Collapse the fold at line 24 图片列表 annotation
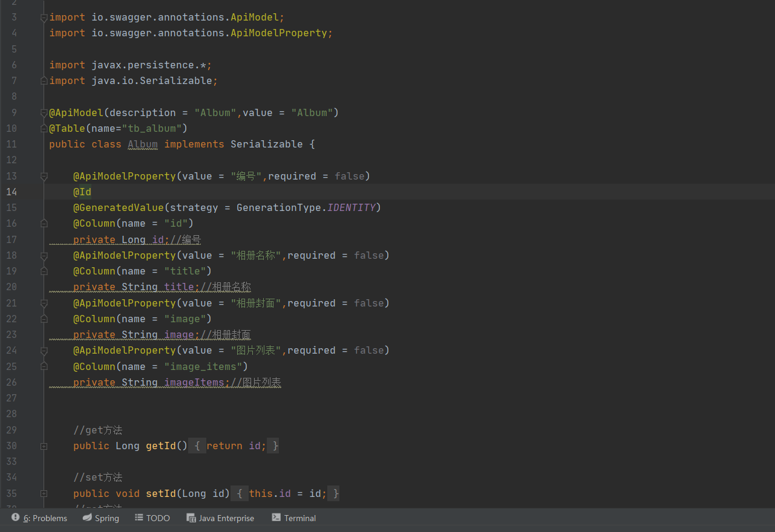775x532 pixels. tap(44, 350)
